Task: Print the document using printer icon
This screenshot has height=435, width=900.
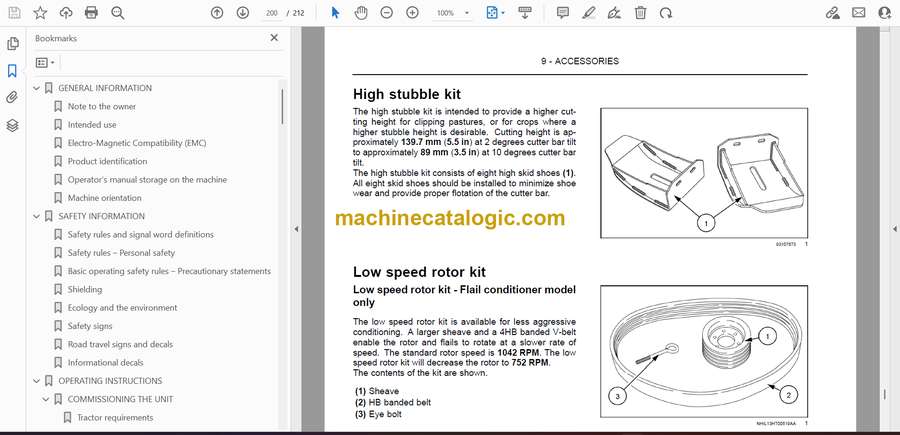Action: click(x=91, y=13)
